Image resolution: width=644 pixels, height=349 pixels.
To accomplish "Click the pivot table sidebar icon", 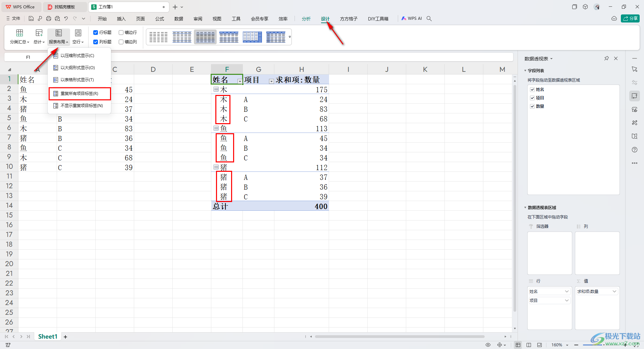I will click(x=635, y=96).
